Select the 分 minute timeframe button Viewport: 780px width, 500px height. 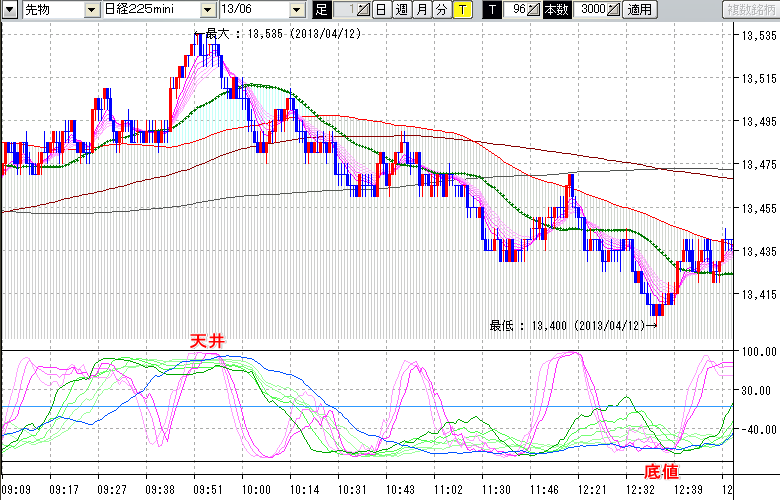click(x=441, y=10)
